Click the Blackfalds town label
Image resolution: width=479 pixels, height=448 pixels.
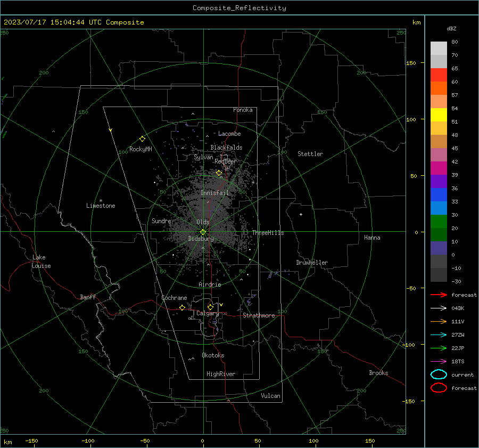[226, 148]
